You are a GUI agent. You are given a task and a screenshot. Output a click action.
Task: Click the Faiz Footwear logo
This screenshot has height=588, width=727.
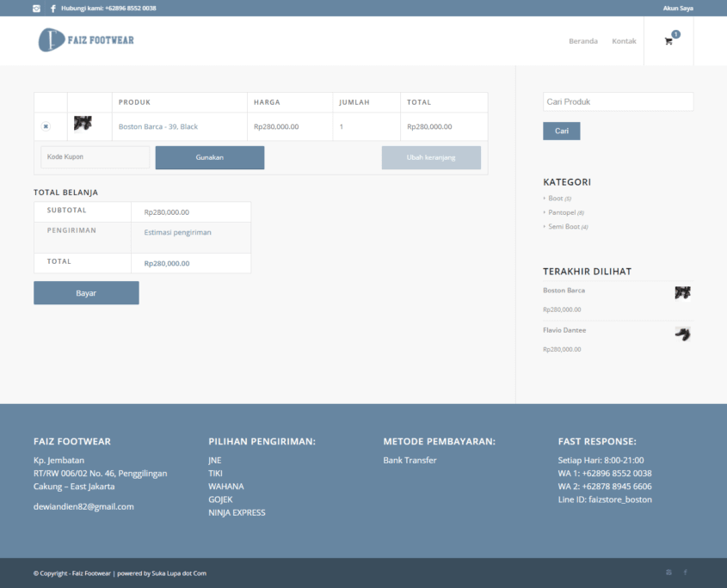[86, 40]
